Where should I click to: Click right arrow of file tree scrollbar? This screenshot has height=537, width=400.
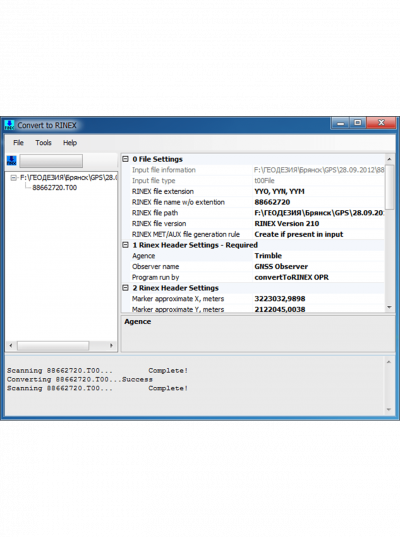pyautogui.click(x=111, y=346)
